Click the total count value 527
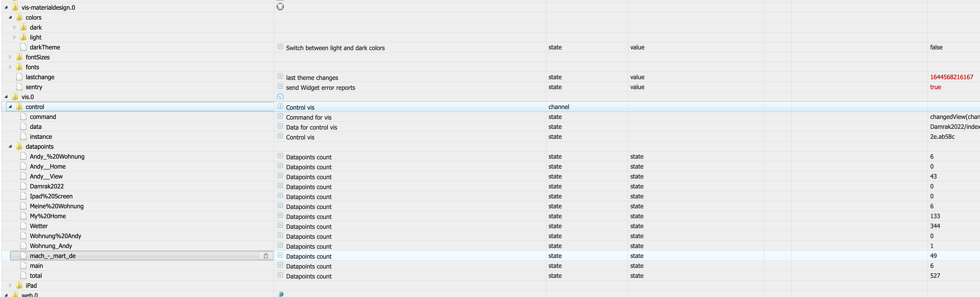The height and width of the screenshot is (297, 980). [935, 275]
